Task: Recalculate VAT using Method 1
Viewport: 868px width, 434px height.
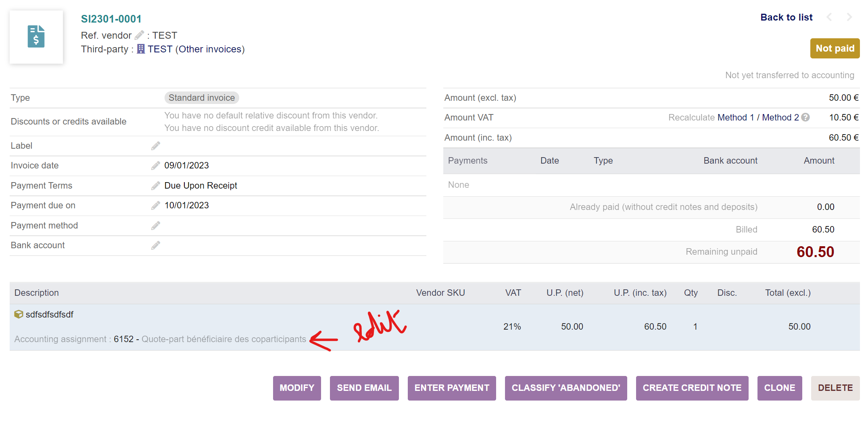Action: [x=737, y=117]
